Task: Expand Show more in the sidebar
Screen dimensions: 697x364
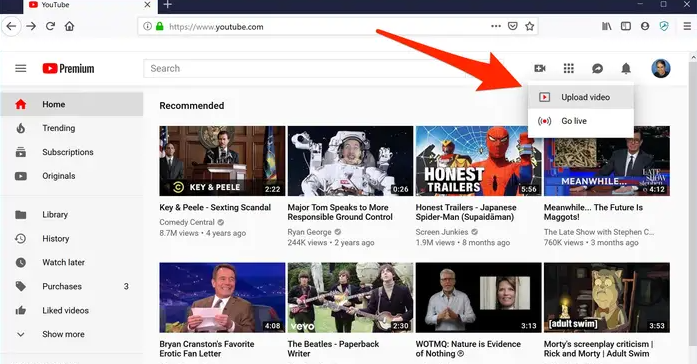Action: pos(72,334)
